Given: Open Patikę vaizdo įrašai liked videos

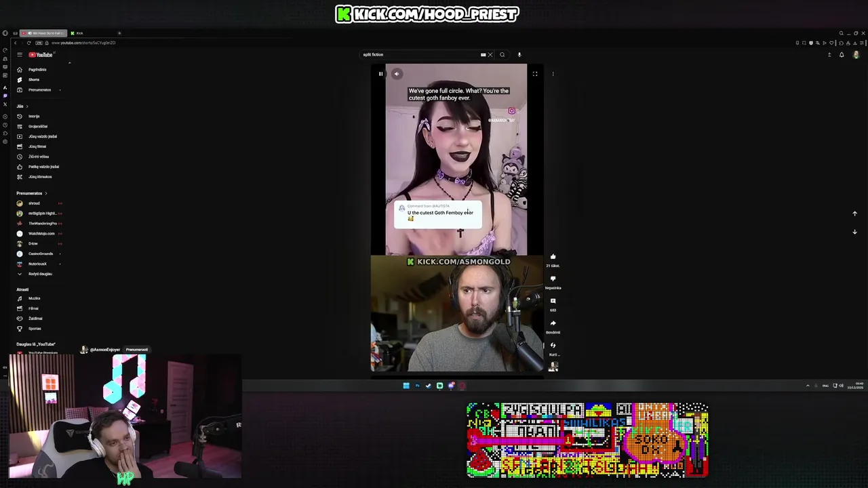Looking at the screenshot, I should 43,167.
